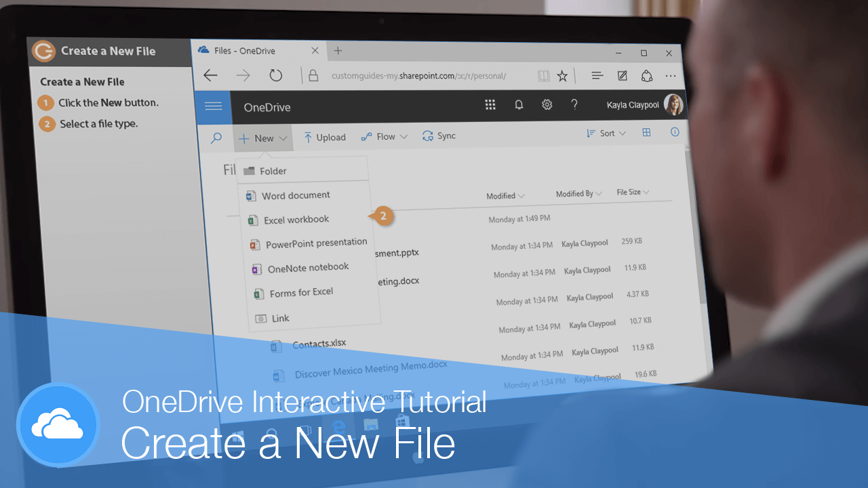
Task: Click the browser address bar
Action: 420,76
